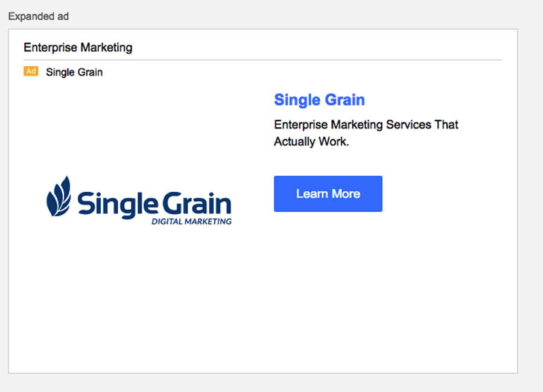The width and height of the screenshot is (543, 392).
Task: Click the orange Ad badge
Action: [31, 71]
